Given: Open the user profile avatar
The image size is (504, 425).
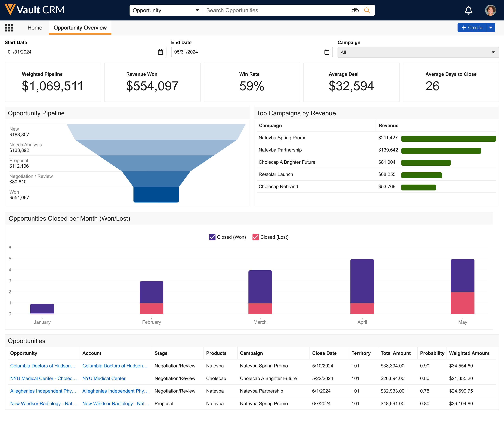Looking at the screenshot, I should [x=490, y=10].
